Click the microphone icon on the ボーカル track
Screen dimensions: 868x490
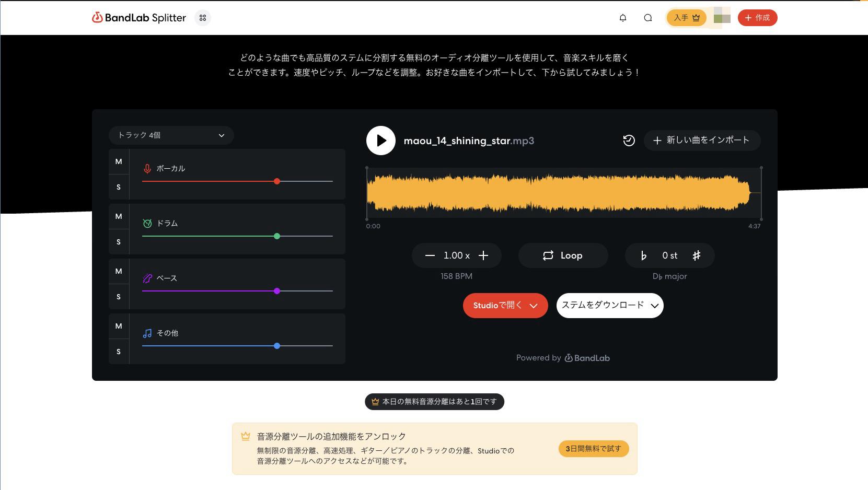pyautogui.click(x=147, y=168)
